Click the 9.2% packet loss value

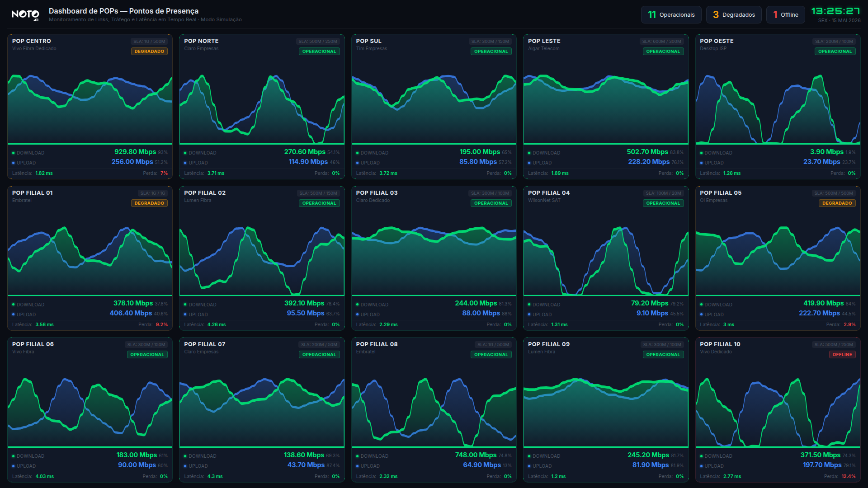[x=162, y=325]
